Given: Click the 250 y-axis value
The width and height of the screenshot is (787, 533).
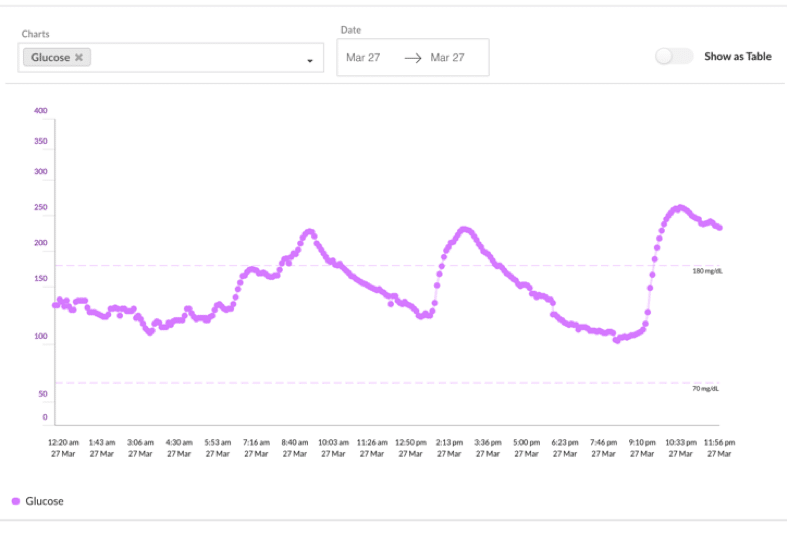Looking at the screenshot, I should click(41, 207).
